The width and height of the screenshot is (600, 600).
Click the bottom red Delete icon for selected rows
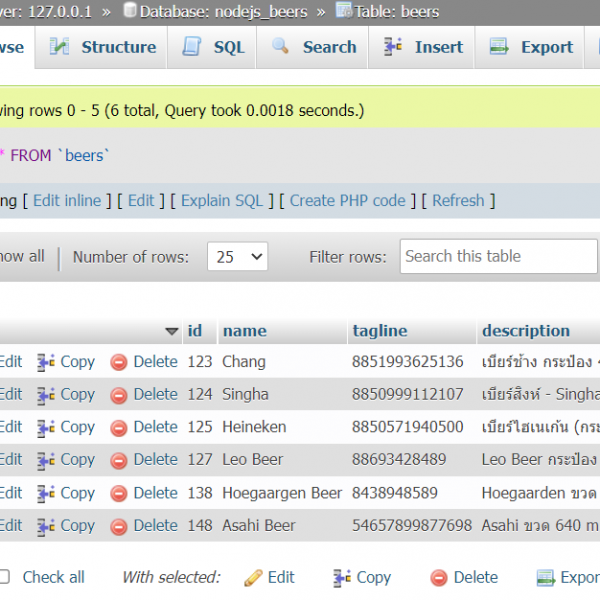pyautogui.click(x=439, y=578)
